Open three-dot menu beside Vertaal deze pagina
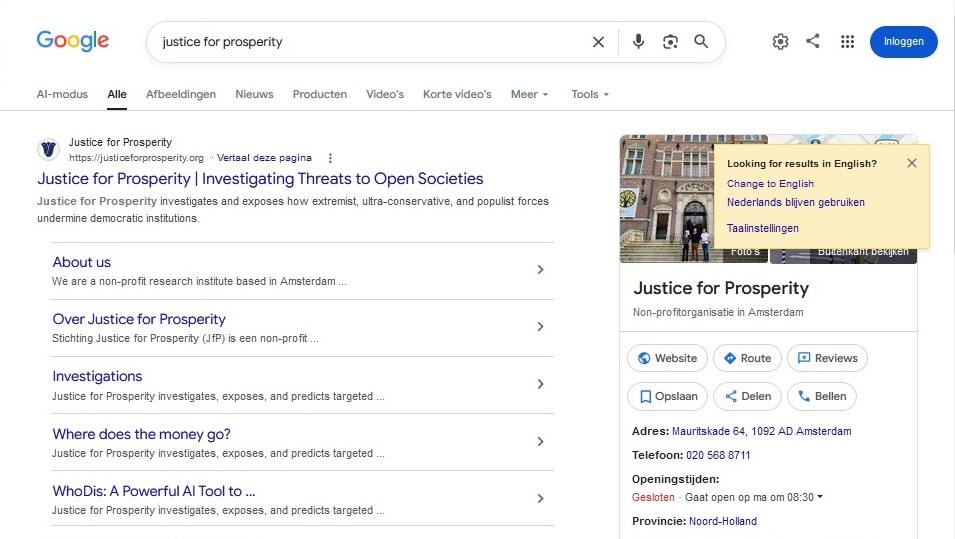The width and height of the screenshot is (955, 539). click(330, 158)
